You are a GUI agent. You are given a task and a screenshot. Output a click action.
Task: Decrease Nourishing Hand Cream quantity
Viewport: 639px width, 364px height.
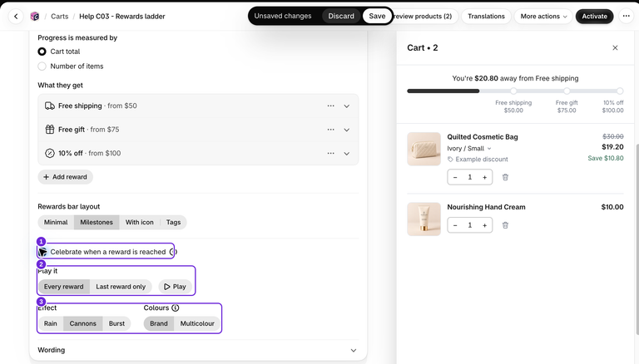(455, 225)
